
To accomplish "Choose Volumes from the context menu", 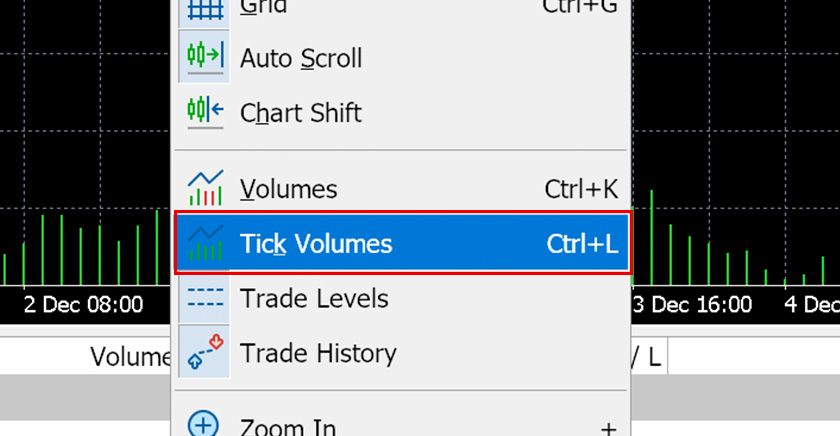I will [x=289, y=189].
